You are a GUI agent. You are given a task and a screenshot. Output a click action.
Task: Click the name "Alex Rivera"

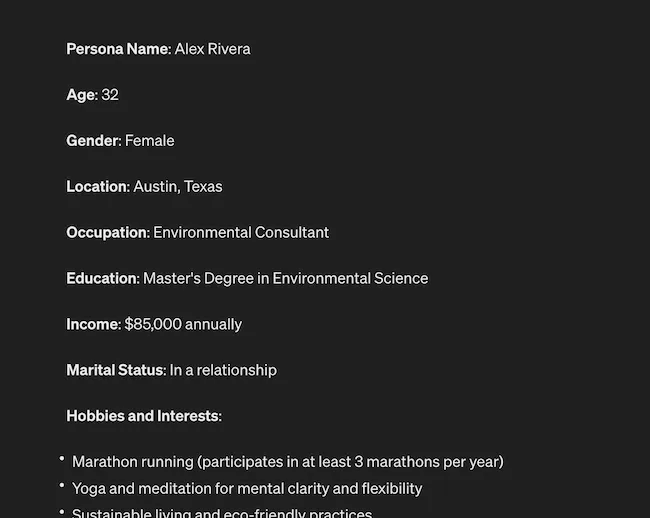(x=212, y=49)
